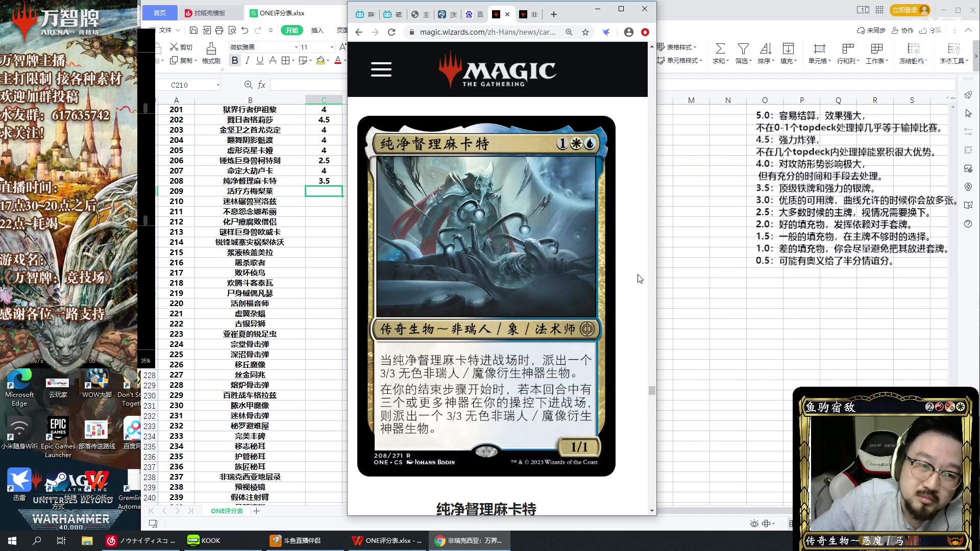This screenshot has width=980, height=551.
Task: Expand the 复制 copy dropdown arrow
Action: [x=195, y=61]
